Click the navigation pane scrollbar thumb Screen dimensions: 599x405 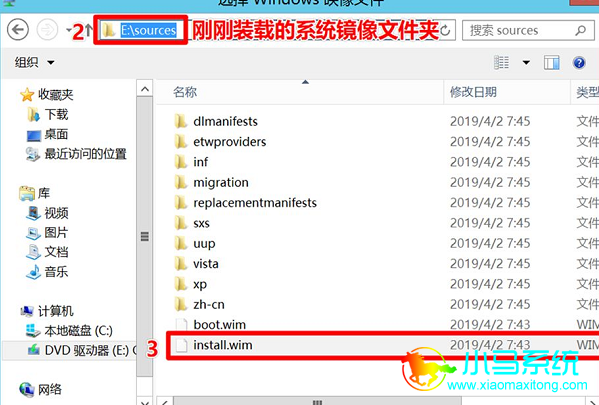(145, 236)
